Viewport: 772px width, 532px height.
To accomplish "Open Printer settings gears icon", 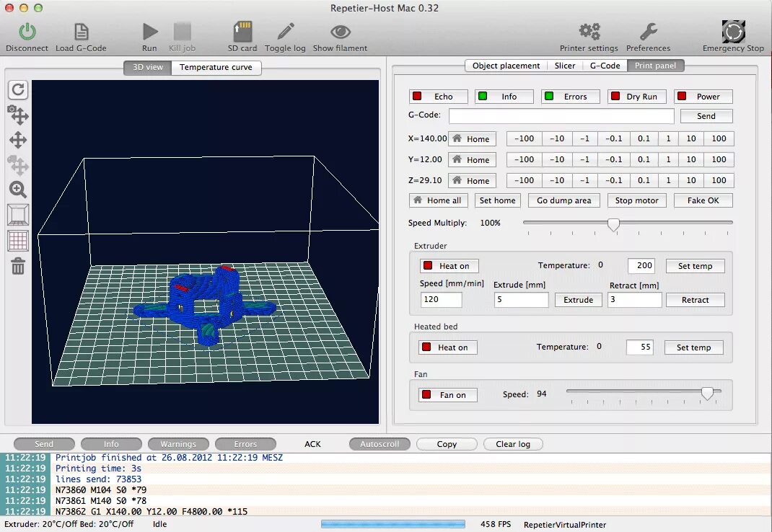I will [x=589, y=32].
